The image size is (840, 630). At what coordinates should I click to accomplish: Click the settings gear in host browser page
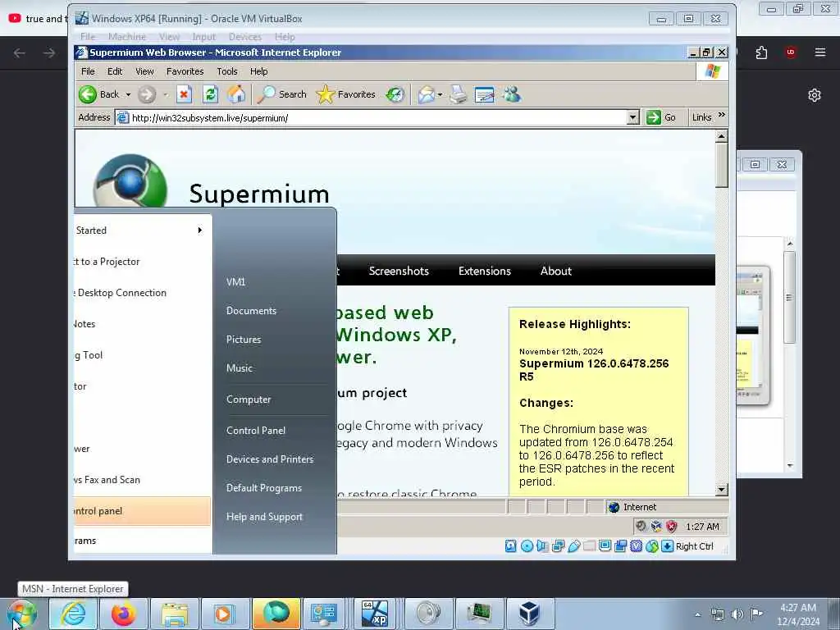pos(815,95)
